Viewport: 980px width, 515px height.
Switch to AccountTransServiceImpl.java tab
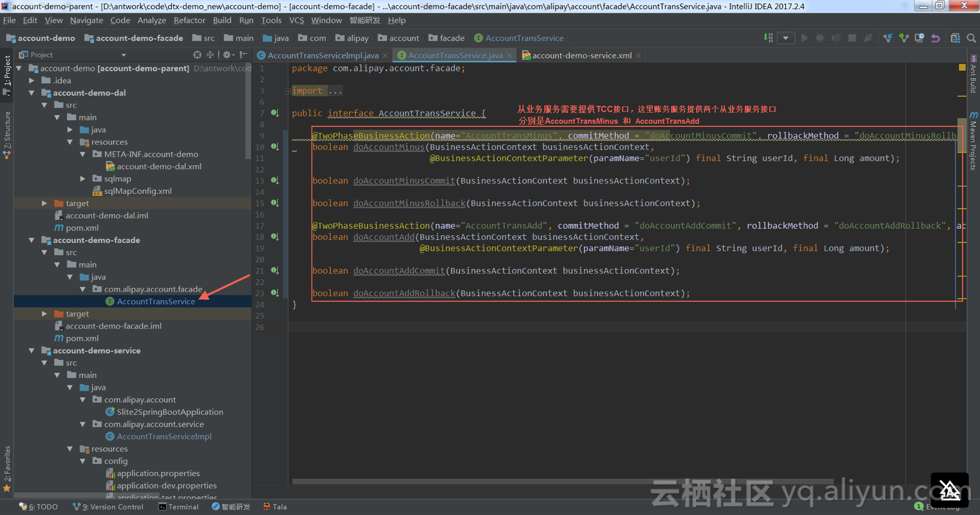click(x=323, y=56)
